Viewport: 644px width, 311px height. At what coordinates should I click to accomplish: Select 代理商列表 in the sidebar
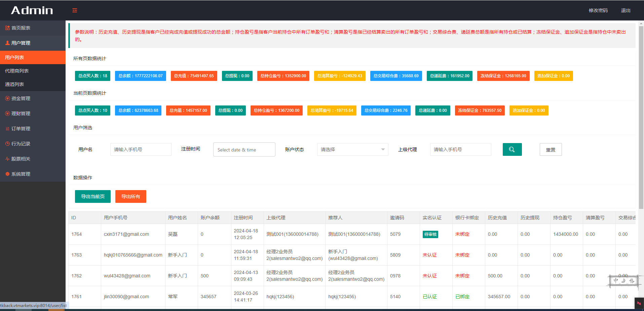click(x=17, y=71)
